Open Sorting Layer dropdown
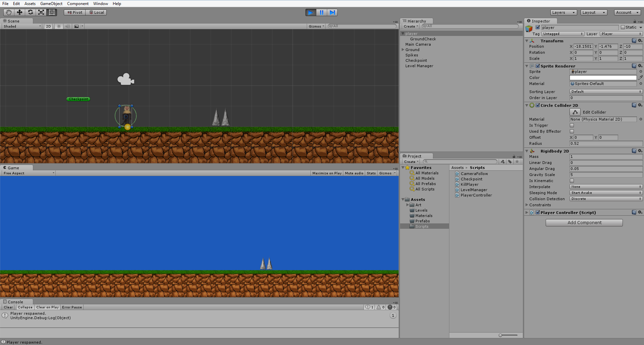Viewport: 644px width, 345px height. pos(606,91)
